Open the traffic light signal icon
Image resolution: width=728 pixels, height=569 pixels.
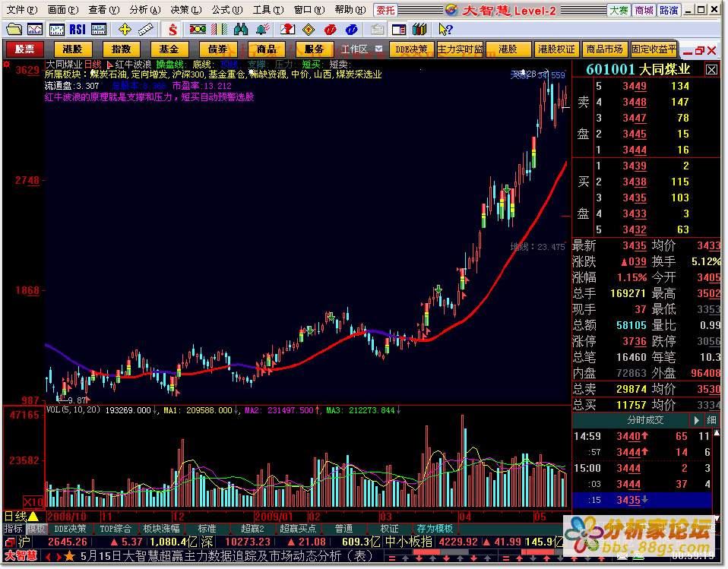coord(198,30)
